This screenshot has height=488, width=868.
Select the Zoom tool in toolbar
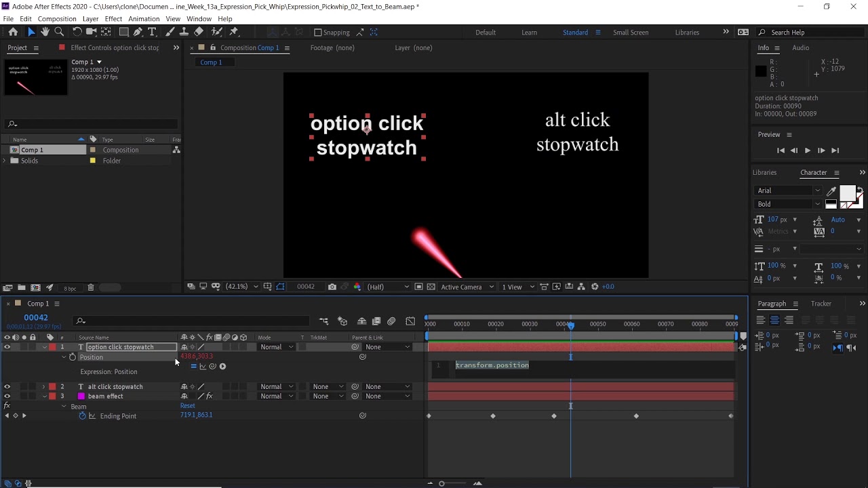tap(59, 32)
